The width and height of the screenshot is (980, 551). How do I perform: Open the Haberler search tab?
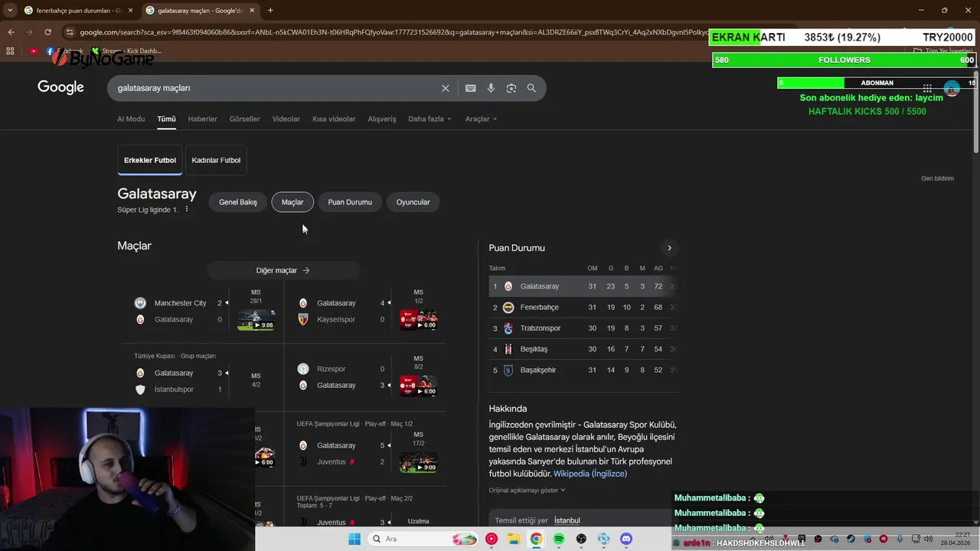pos(203,119)
